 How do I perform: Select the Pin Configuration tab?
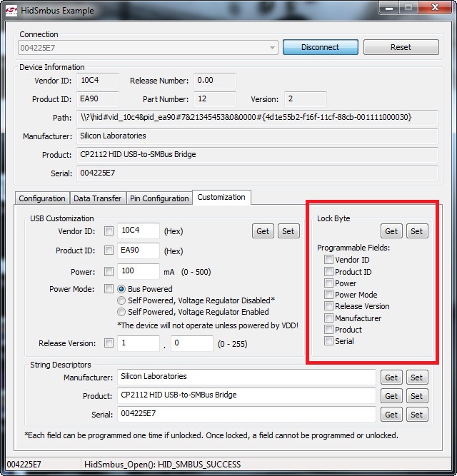pyautogui.click(x=160, y=198)
